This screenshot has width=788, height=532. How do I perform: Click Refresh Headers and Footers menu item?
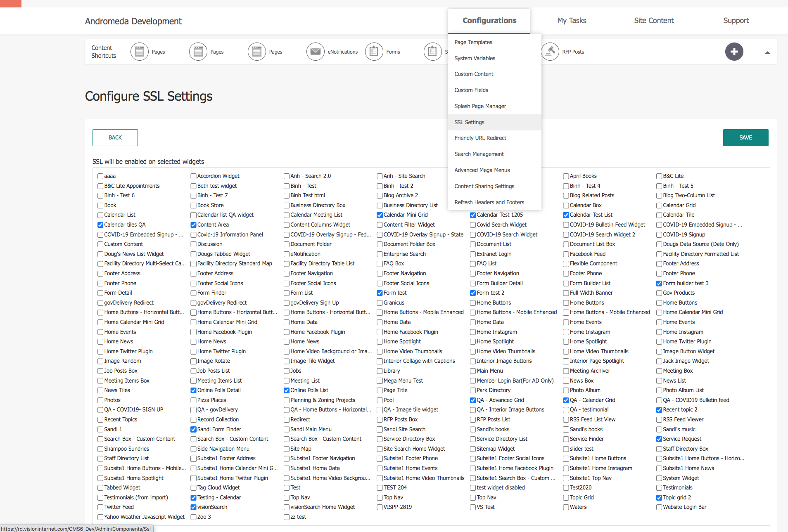495,202
